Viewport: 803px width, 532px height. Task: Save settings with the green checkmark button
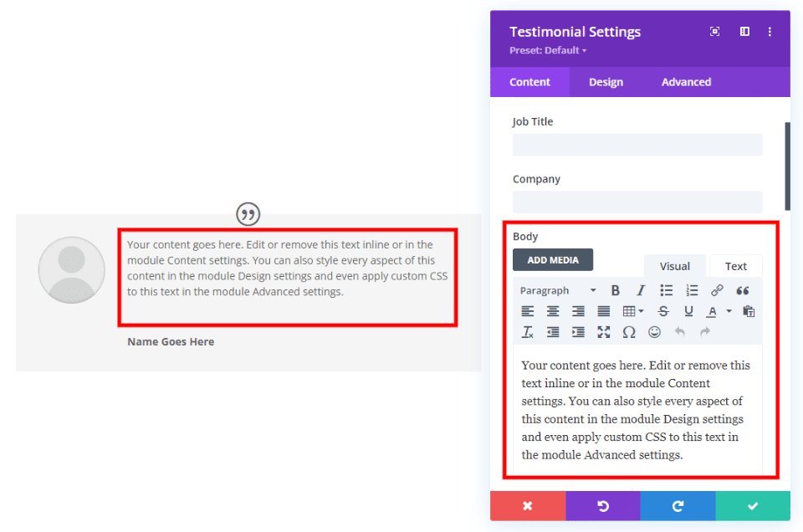point(752,506)
